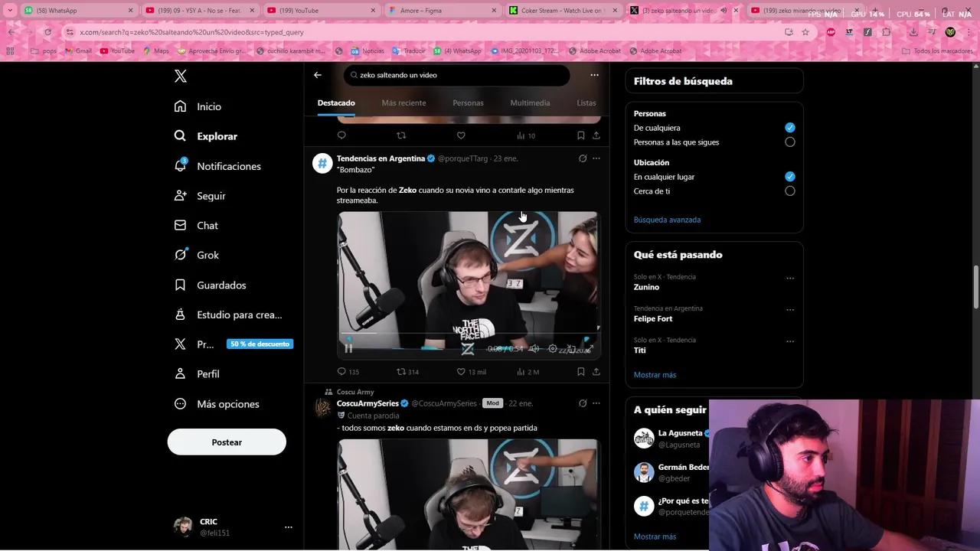980x551 pixels.
Task: Open more options for Titi trend
Action: [x=790, y=341]
